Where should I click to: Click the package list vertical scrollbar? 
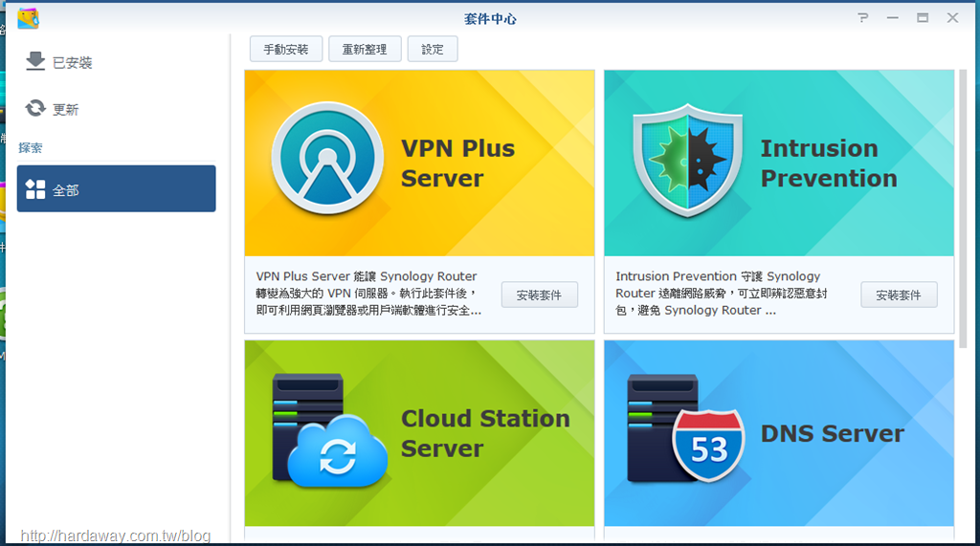point(963,208)
